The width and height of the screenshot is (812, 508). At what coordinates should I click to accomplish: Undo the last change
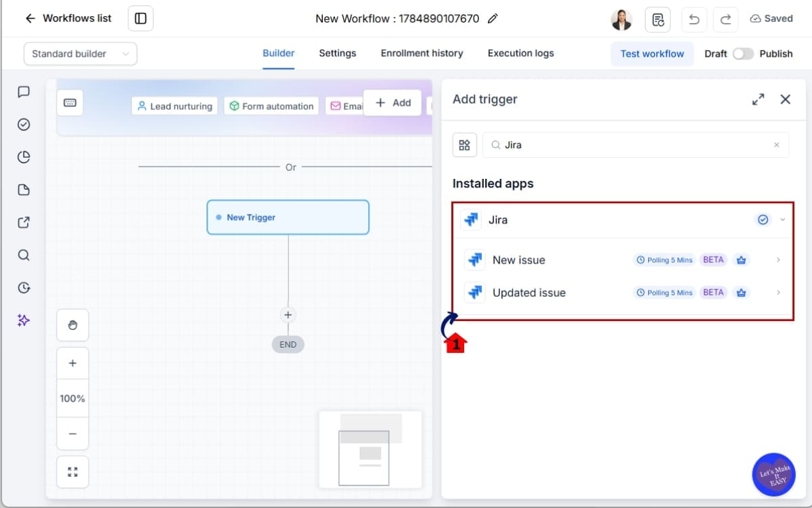(x=694, y=19)
